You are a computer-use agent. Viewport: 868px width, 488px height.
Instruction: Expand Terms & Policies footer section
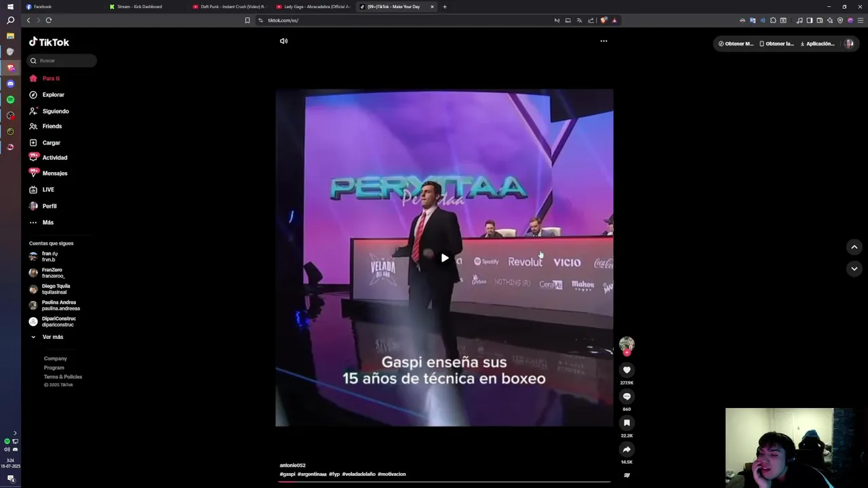tap(63, 377)
